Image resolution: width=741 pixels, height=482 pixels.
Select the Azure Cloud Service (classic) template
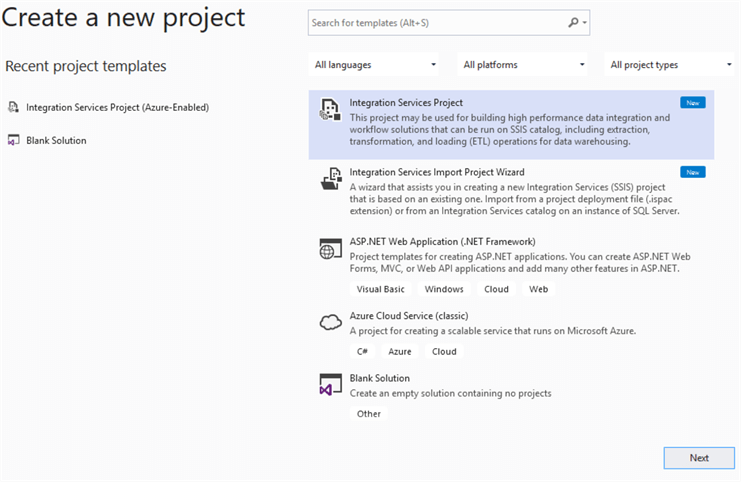(422, 316)
